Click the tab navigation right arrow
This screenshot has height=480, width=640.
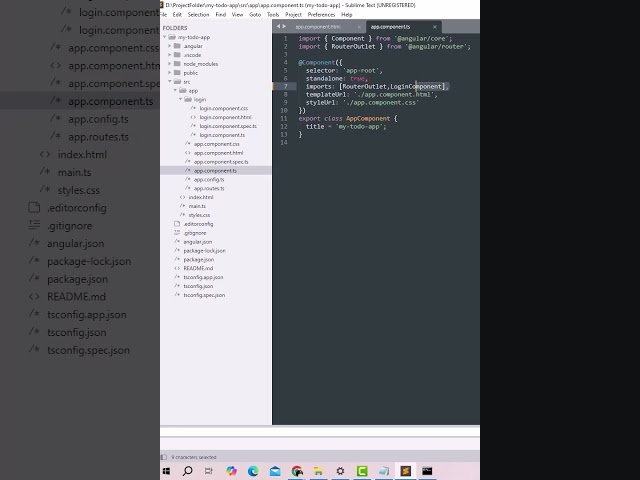[x=284, y=27]
